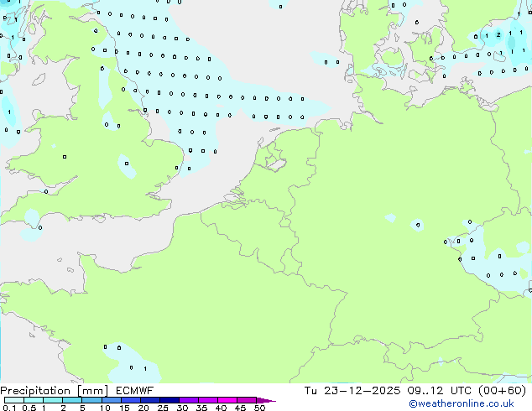The image size is (532, 411).
Task: Select the 2–5 mm legend color swatch
Action: [x=72, y=400]
